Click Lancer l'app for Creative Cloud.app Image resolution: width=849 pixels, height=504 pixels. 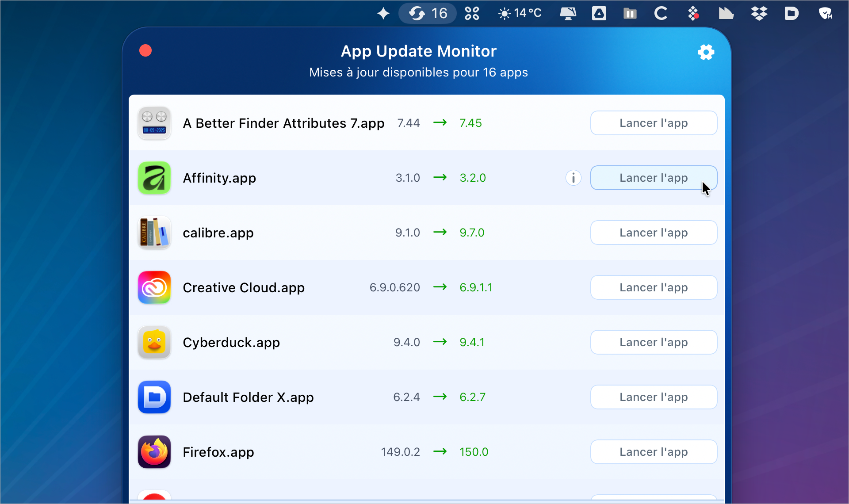click(654, 287)
